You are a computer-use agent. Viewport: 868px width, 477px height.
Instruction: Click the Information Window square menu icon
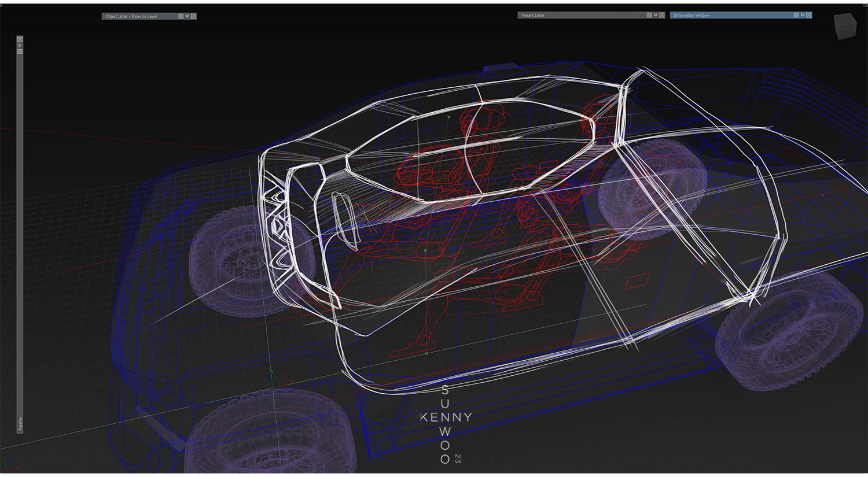pos(796,15)
